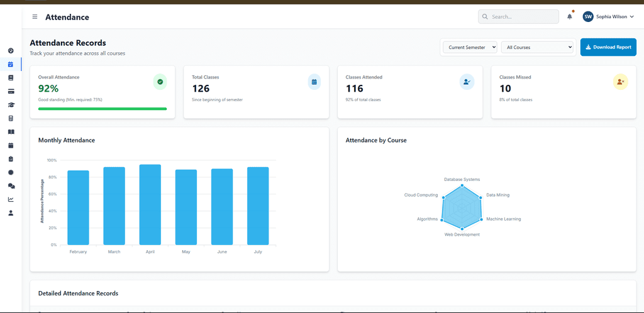Click the green overall attendance progress bar

click(x=103, y=109)
